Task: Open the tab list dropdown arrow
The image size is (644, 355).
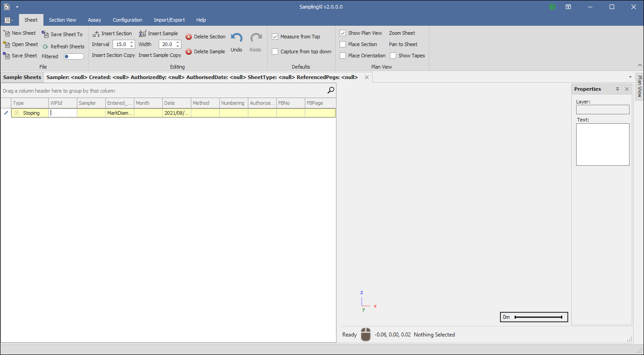Action: pyautogui.click(x=630, y=77)
